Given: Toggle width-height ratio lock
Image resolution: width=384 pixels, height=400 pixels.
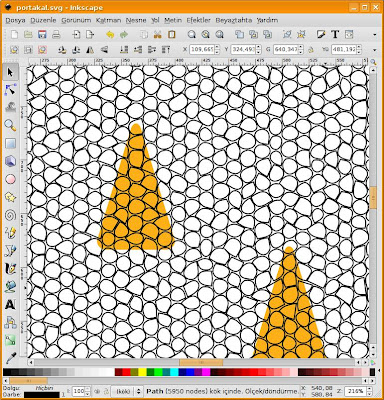Looking at the screenshot, I should pyautogui.click(x=311, y=50).
